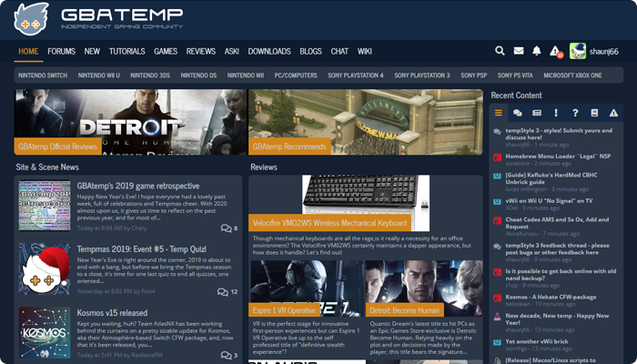
Task: Open Tutorials in the main navigation
Action: tap(127, 51)
